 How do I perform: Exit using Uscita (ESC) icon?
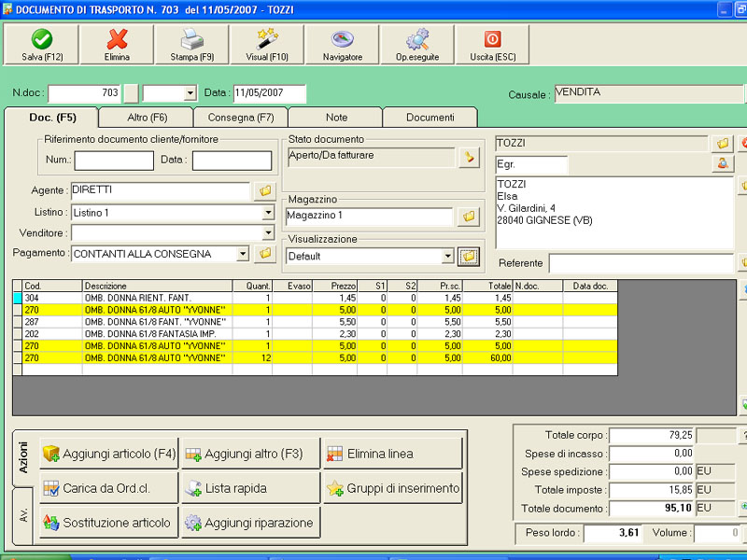(492, 40)
